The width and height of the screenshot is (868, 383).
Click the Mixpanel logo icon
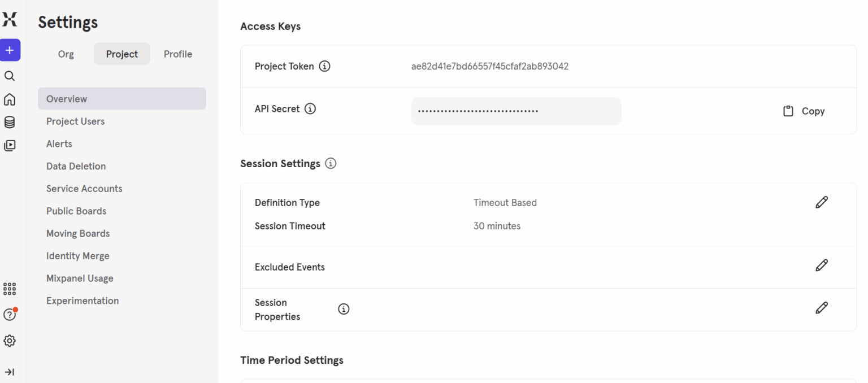[10, 19]
